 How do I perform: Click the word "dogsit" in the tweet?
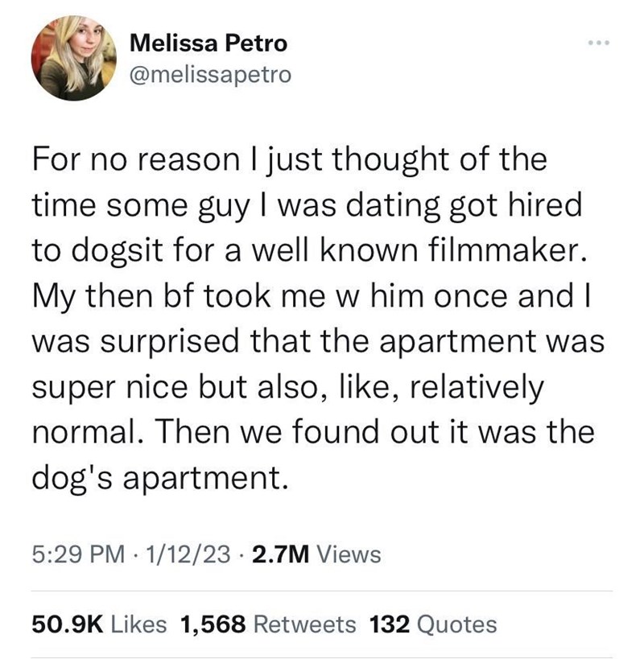click(114, 248)
